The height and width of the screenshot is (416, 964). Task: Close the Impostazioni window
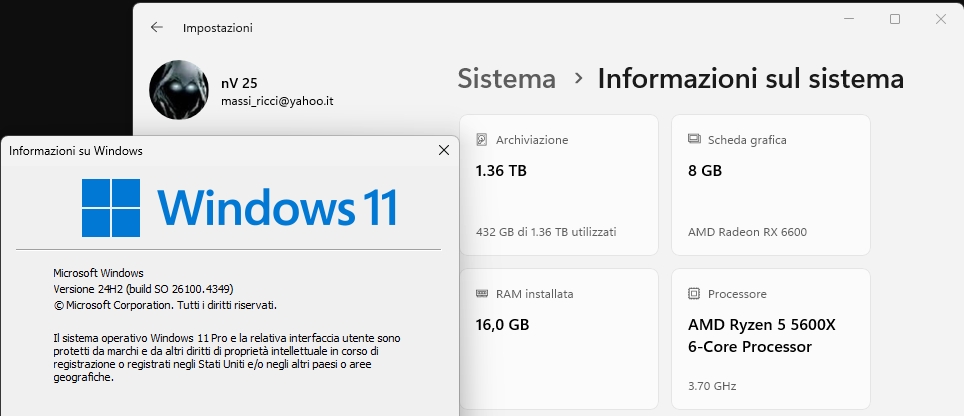point(941,19)
